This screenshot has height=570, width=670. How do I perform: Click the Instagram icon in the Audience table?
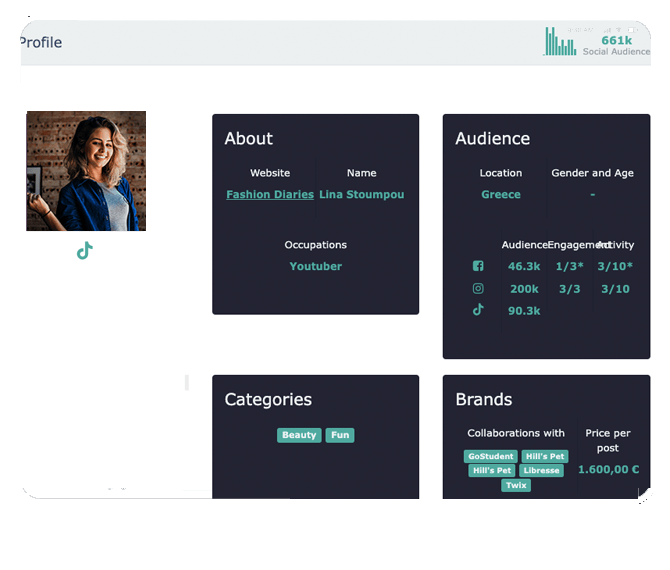[478, 289]
